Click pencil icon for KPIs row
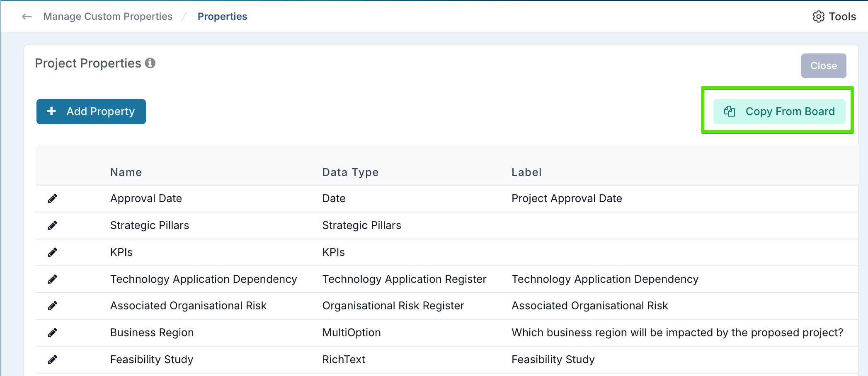This screenshot has width=868, height=376. pyautogui.click(x=53, y=253)
